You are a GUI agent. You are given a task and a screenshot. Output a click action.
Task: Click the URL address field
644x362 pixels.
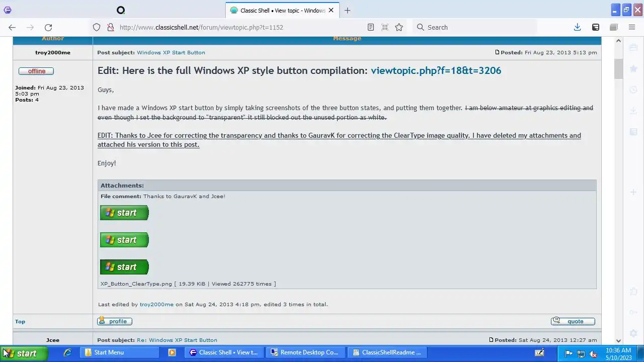click(242, 27)
